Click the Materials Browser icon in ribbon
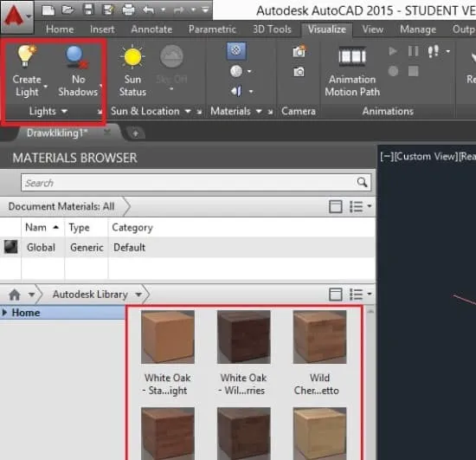The image size is (476, 460). pos(236,50)
